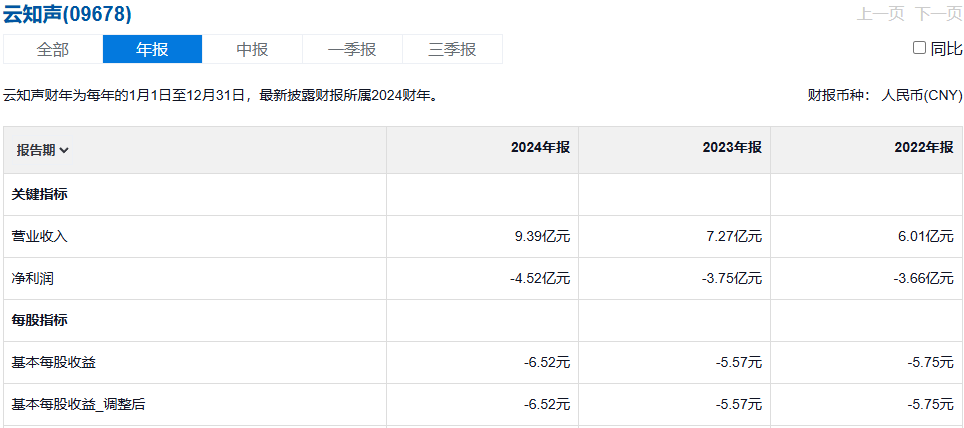964x428 pixels.
Task: Click 2024 基本每股收益_调整后 value -6.52元
Action: point(547,405)
